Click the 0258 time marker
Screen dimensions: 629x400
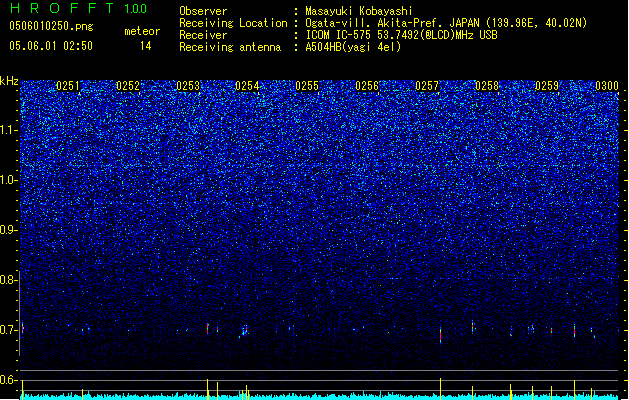coord(487,86)
